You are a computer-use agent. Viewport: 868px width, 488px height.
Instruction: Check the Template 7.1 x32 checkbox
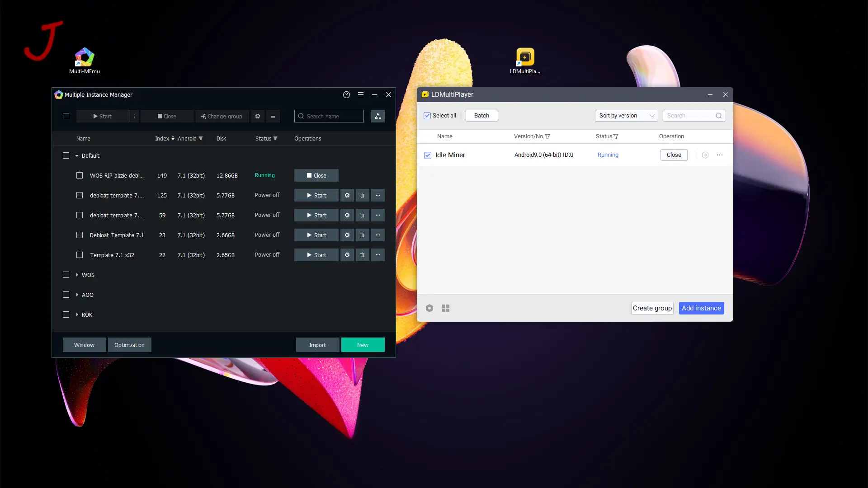(80, 255)
